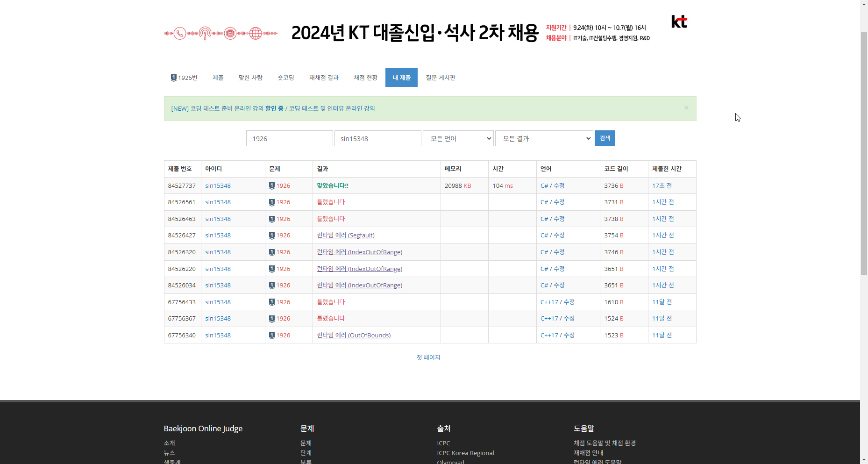Open footer ICPC Korea Regional link
Image resolution: width=868 pixels, height=464 pixels.
[x=465, y=453]
